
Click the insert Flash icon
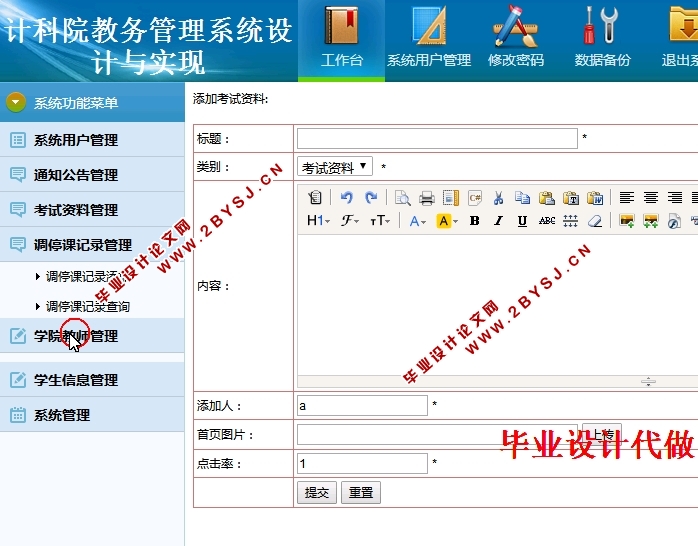[674, 221]
